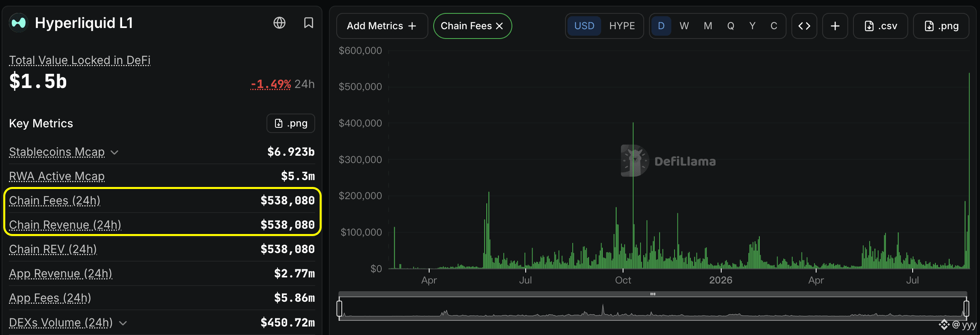Select monthly M interval
The height and width of the screenshot is (335, 980).
coord(708,26)
